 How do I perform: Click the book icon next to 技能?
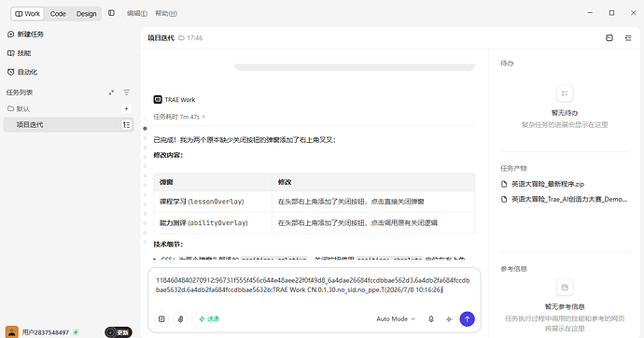tap(10, 53)
